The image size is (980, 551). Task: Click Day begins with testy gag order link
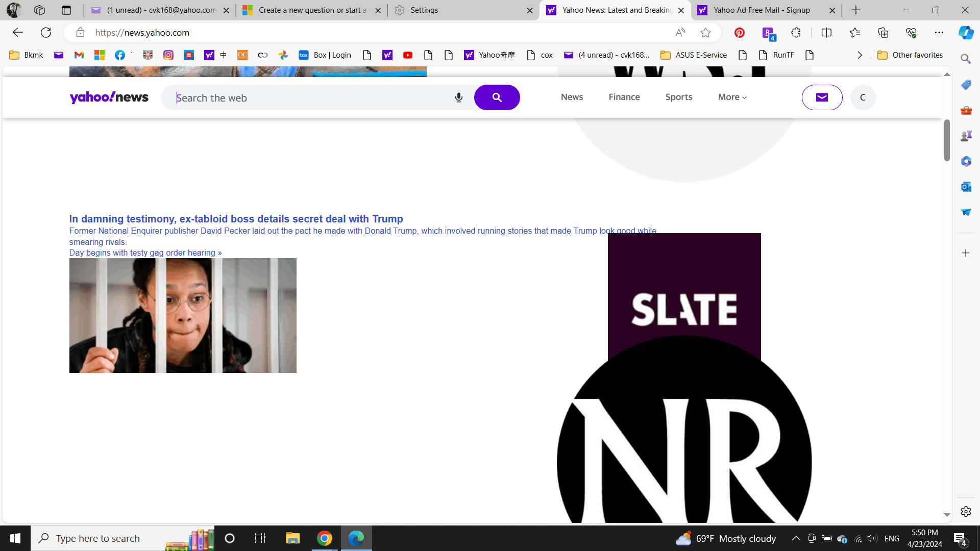(145, 253)
